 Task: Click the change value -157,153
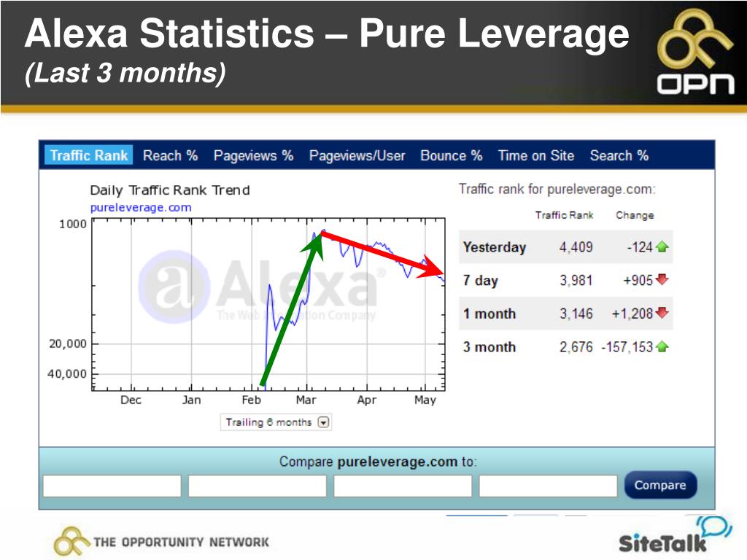[x=627, y=347]
